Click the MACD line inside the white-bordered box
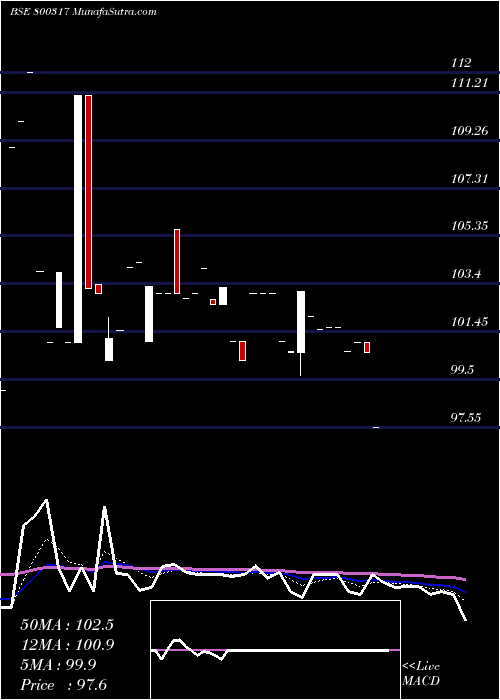 (270, 650)
